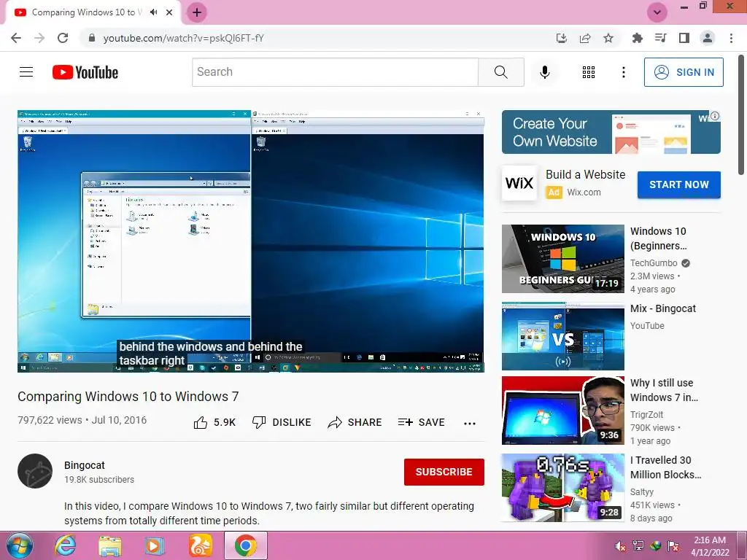Open Windows 10 Beginners Guide thumbnail

(x=562, y=259)
